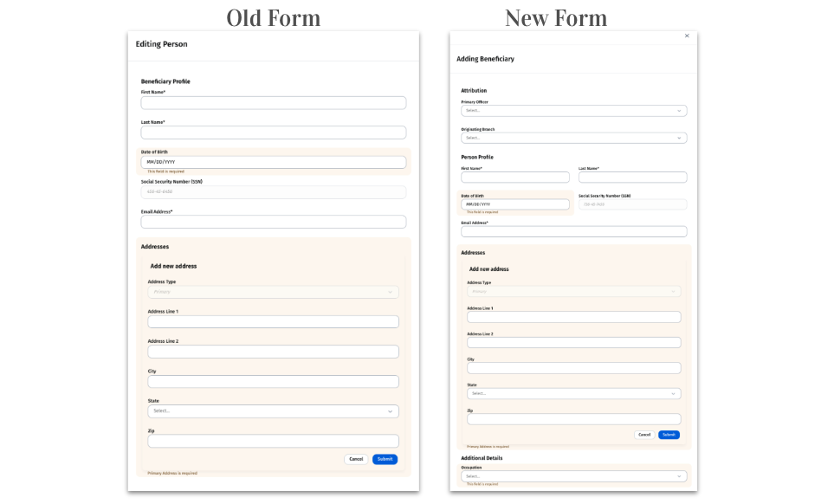The width and height of the screenshot is (834, 504).
Task: Click Social Security Number field in new form
Action: 632,204
